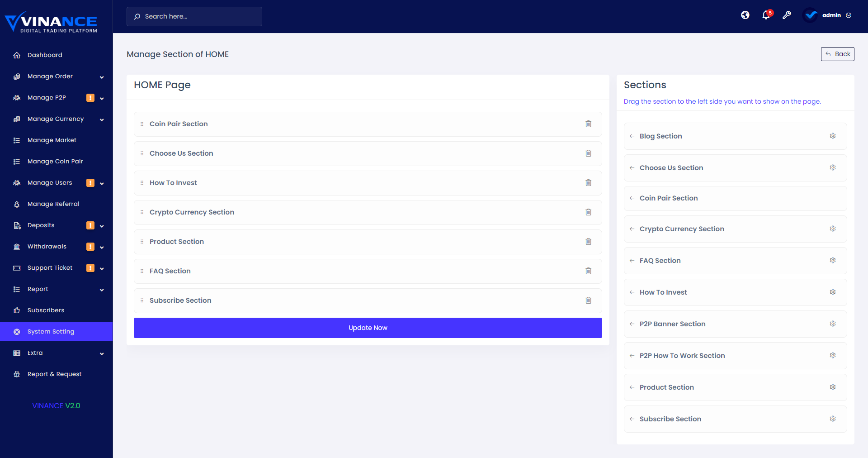
Task: Open settings gear for P2P Banner Section
Action: pos(832,324)
